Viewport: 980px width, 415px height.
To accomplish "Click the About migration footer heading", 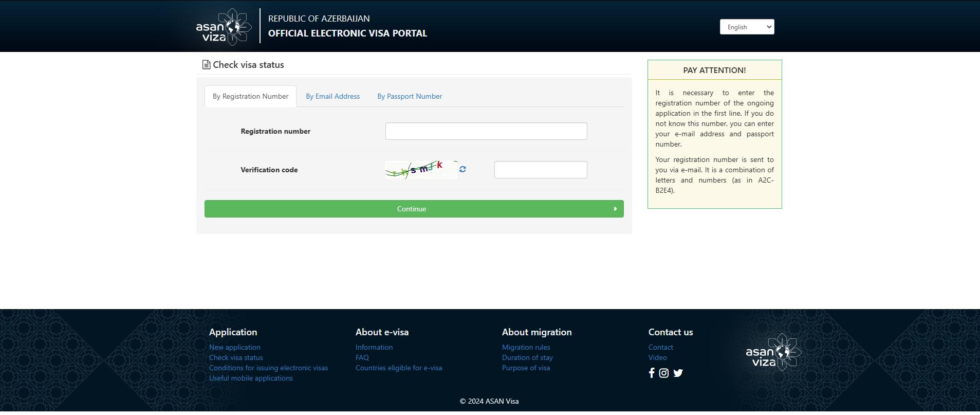I will click(537, 332).
